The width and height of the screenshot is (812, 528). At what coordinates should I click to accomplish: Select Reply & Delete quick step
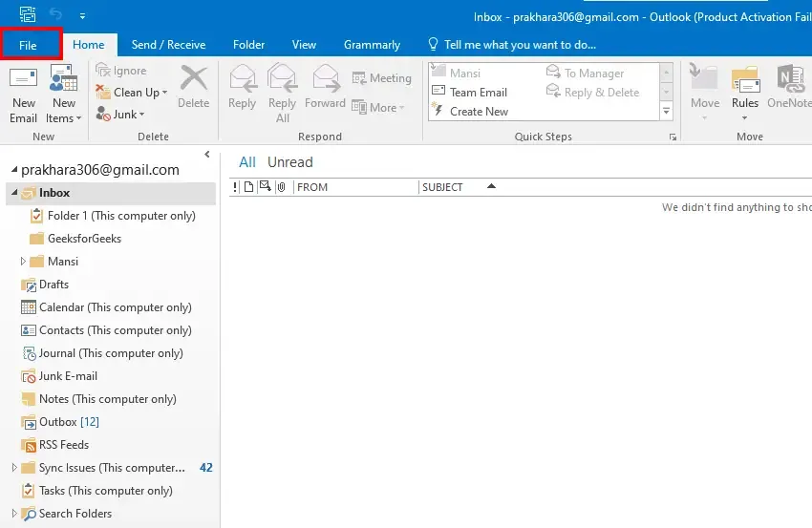point(593,93)
